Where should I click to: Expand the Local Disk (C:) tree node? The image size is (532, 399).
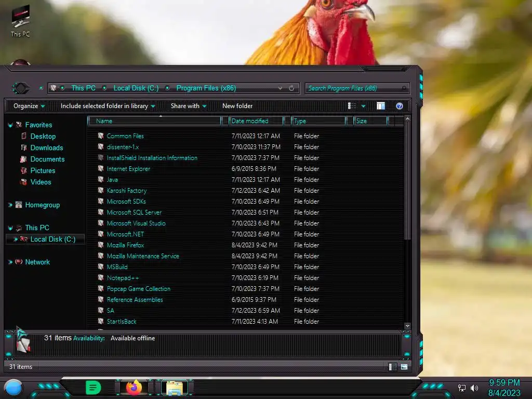coord(15,239)
